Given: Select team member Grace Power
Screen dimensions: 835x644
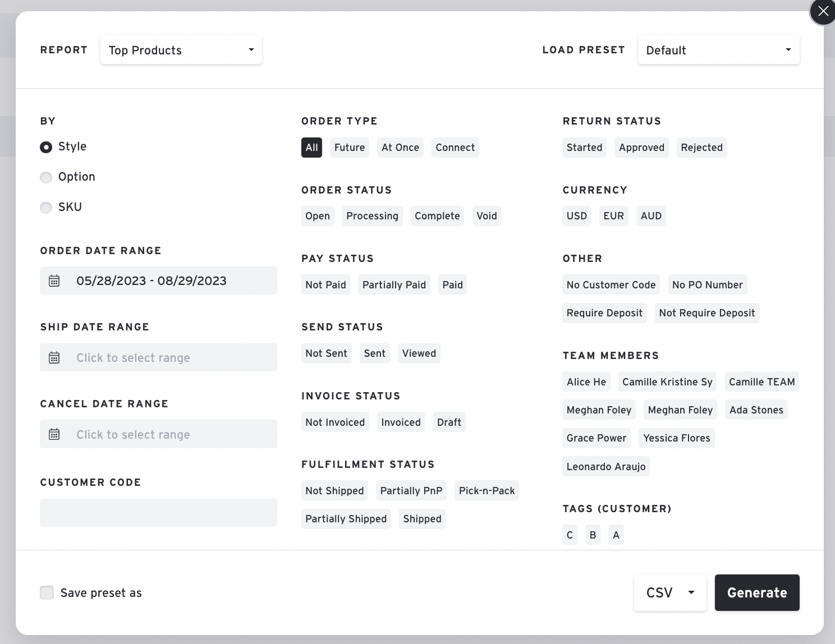Looking at the screenshot, I should [x=596, y=438].
